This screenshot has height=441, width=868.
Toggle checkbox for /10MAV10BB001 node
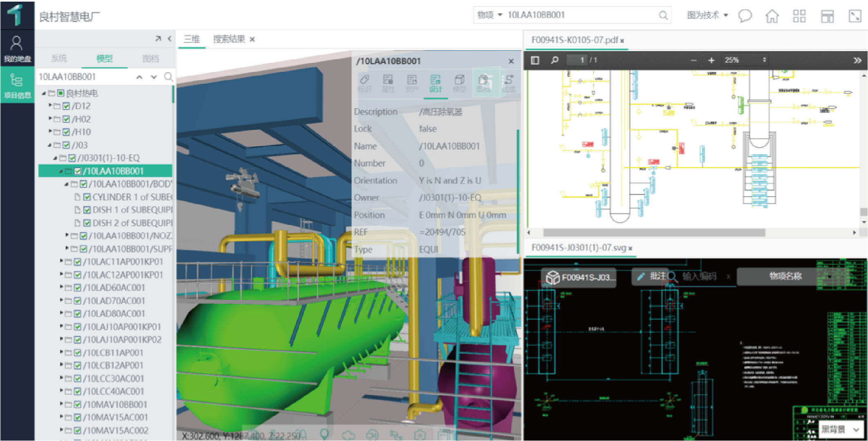pos(78,405)
